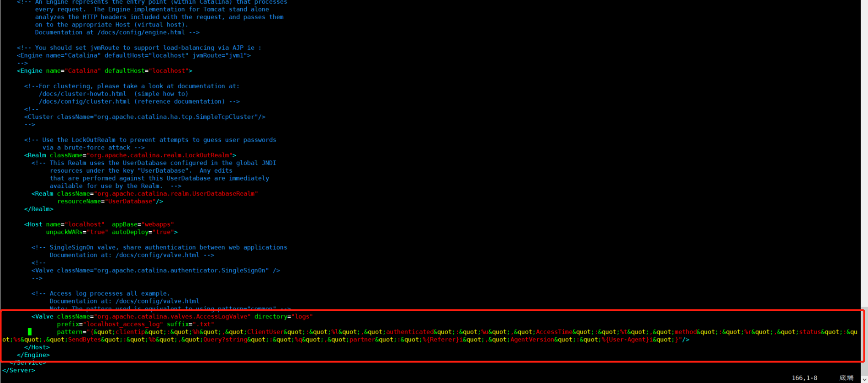Click the unpackWARs="true" attribute
The image size is (868, 383).
click(77, 232)
